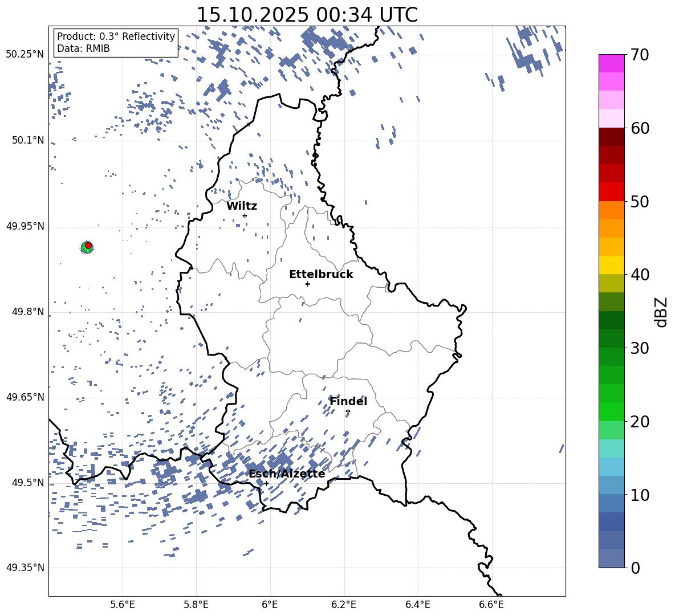Viewport: 675px width, 616px height.
Task: Click the Wiltz station cross marker
Action: point(245,215)
